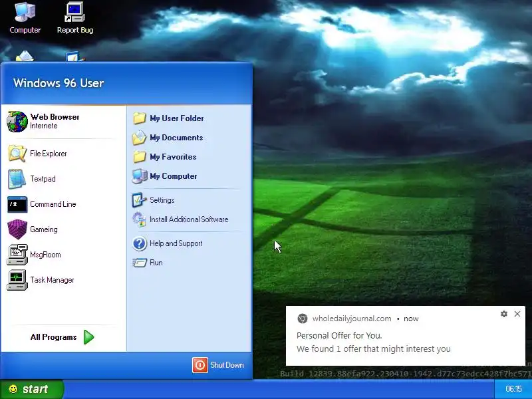Viewport: 532px width, 399px height.
Task: Choose Command Line from start menu
Action: click(53, 204)
